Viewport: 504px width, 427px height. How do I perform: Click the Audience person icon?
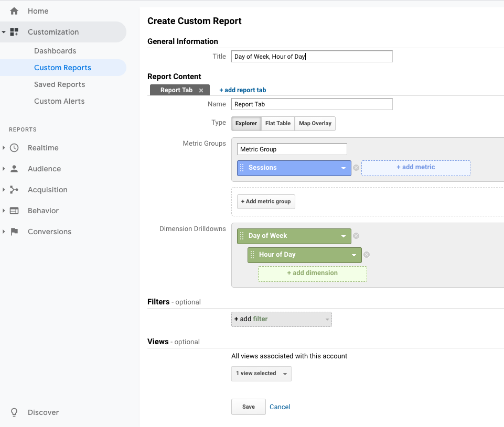pos(14,169)
